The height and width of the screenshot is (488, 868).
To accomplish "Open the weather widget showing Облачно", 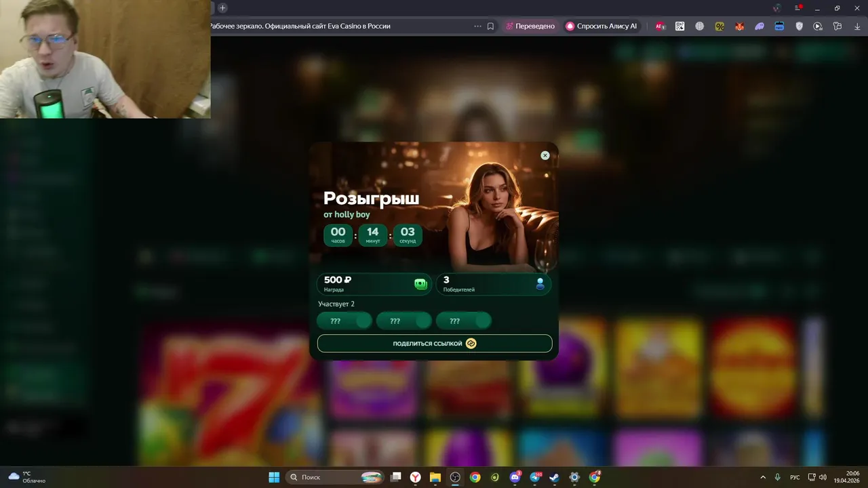I will [x=27, y=477].
